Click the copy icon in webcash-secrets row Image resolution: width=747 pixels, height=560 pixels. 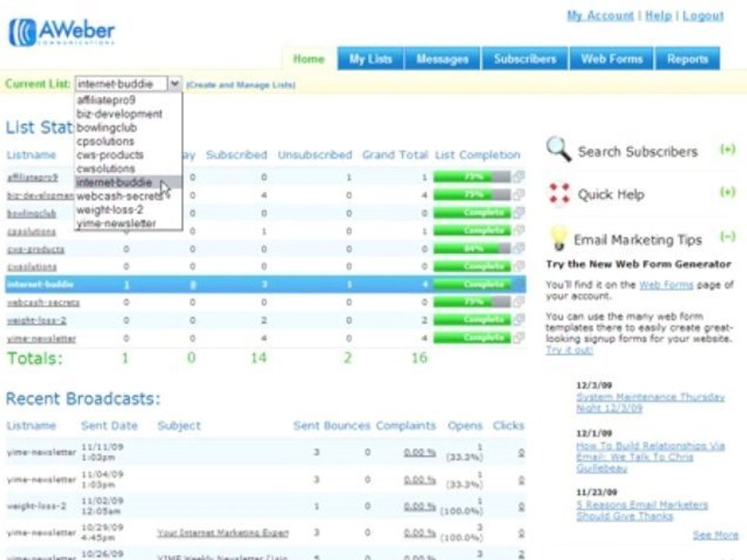point(519,302)
